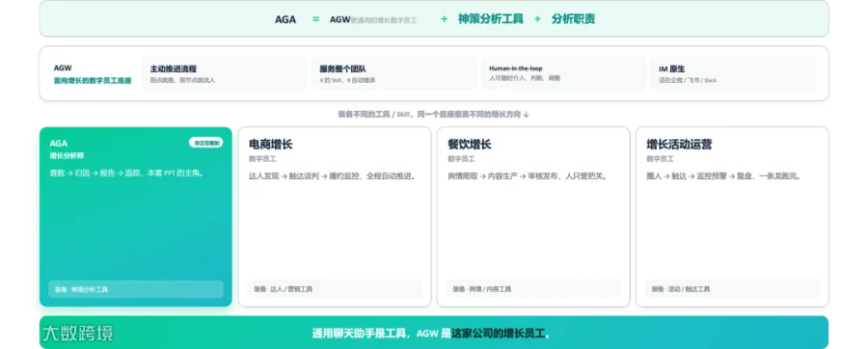Click the 增长分析师 subtitle on the AGA card

(x=67, y=156)
